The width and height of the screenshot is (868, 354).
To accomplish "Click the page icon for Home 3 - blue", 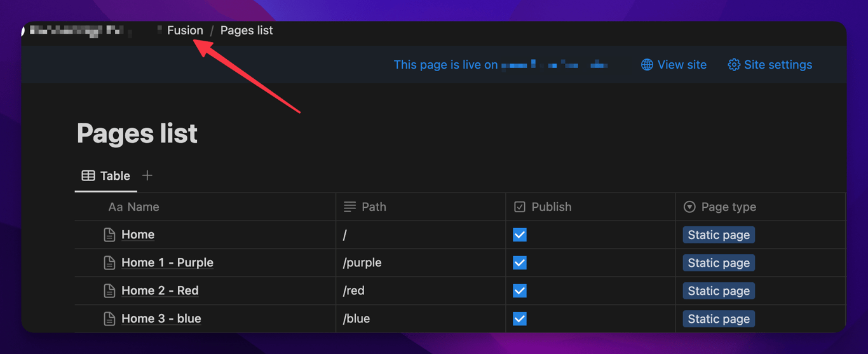I will click(109, 319).
